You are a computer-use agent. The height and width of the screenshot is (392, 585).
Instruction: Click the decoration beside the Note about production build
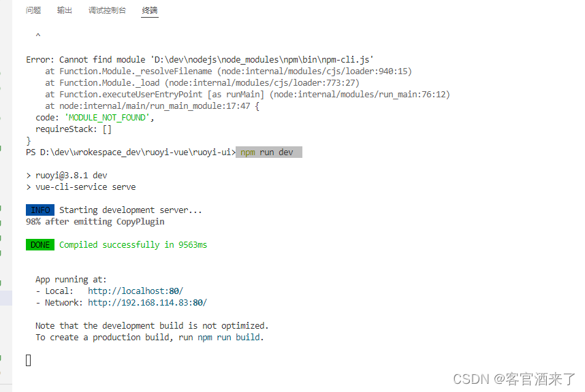click(x=3, y=325)
